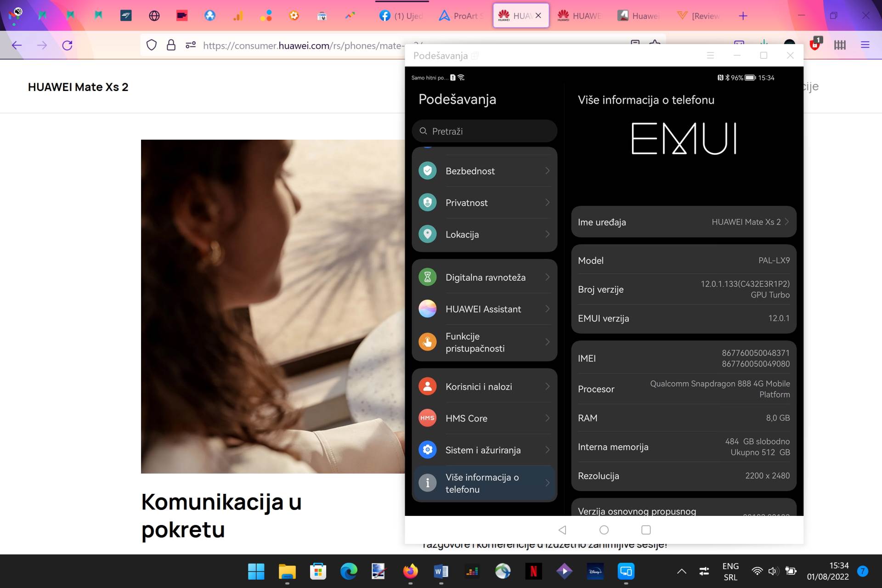The width and height of the screenshot is (882, 588).
Task: Navigate back using the browser back arrow
Action: tap(17, 45)
